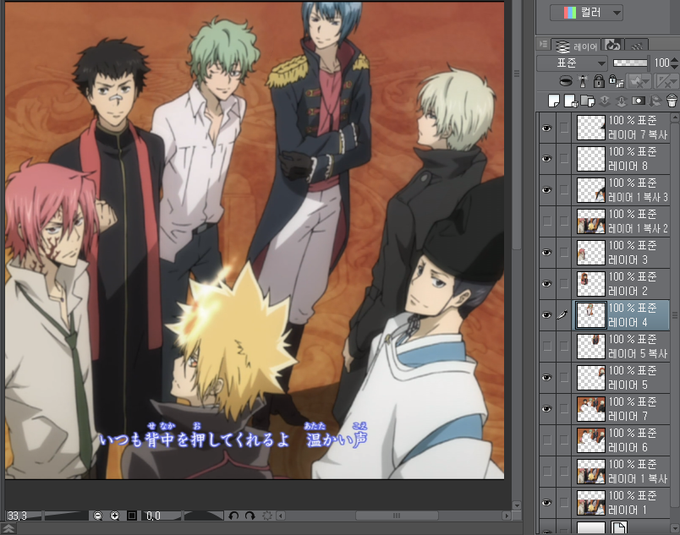Open the 표준 blending mode dropdown
The image size is (680, 535).
[572, 63]
